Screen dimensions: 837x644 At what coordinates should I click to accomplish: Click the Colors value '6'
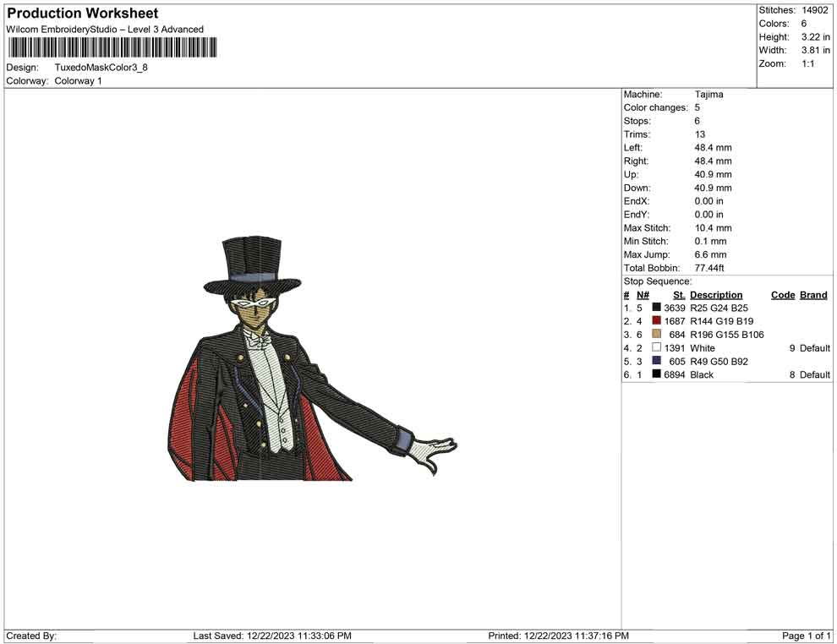coord(804,24)
